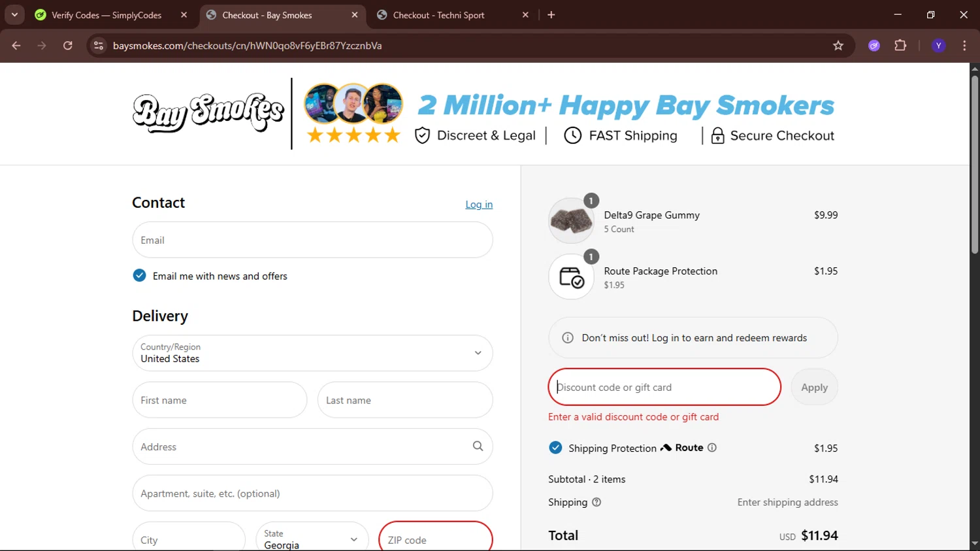Screen dimensions: 980x551
Task: Reload the Bay Smokes checkout page
Action: click(x=68, y=46)
